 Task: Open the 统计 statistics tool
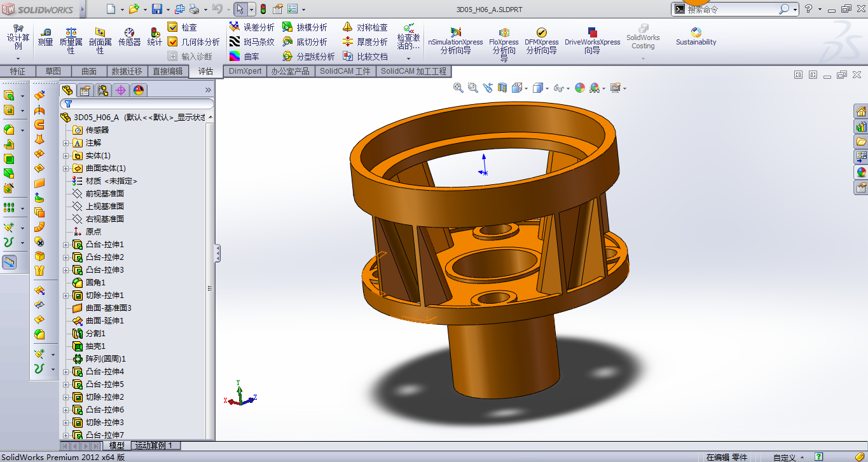coord(155,37)
